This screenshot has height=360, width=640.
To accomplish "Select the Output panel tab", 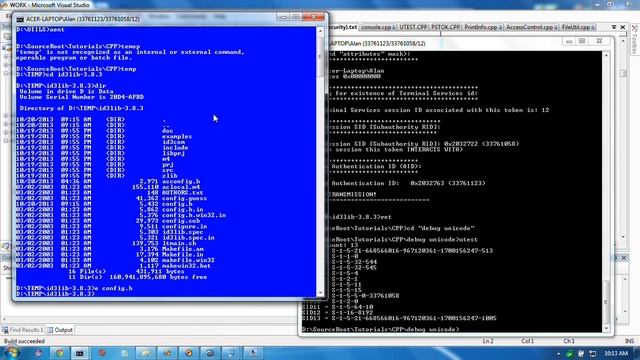I will pyautogui.click(x=60, y=330).
